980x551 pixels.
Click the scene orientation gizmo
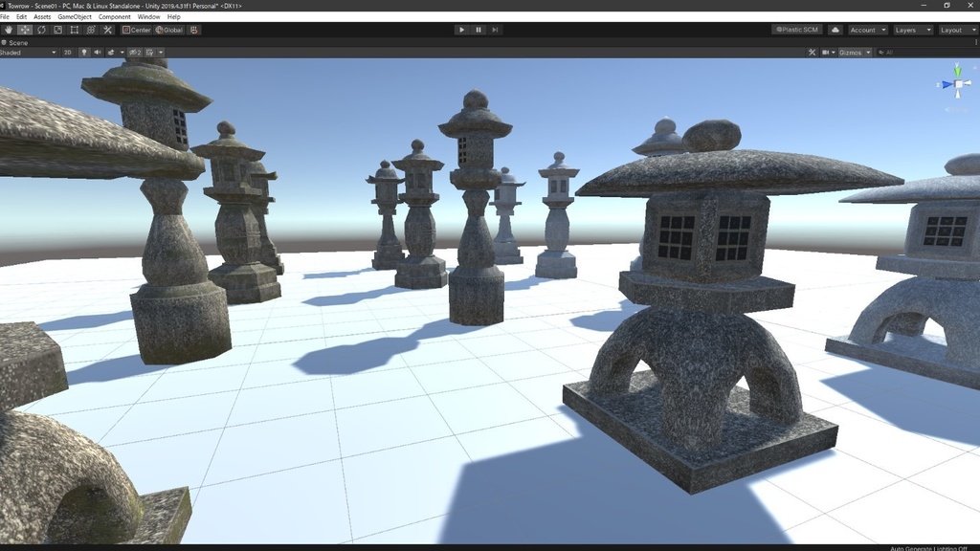click(957, 83)
